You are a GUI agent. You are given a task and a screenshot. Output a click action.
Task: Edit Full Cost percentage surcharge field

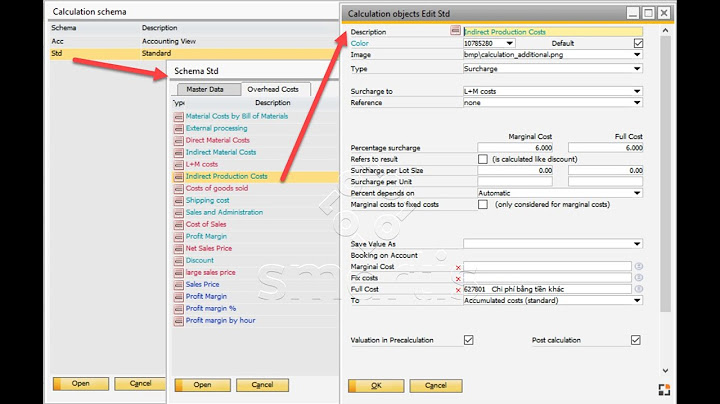(606, 148)
